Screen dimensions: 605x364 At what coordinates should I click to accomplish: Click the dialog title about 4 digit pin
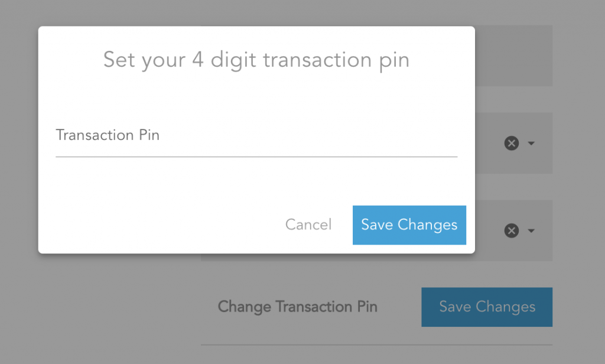tap(256, 60)
